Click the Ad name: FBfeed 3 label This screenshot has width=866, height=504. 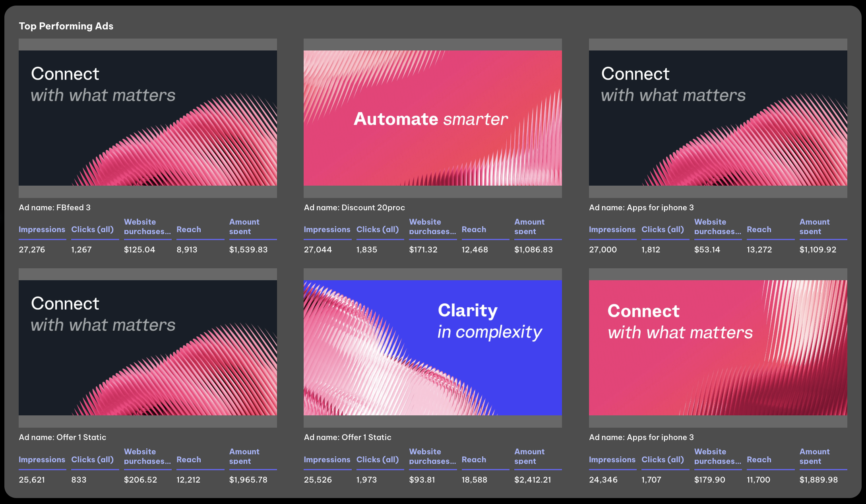55,207
